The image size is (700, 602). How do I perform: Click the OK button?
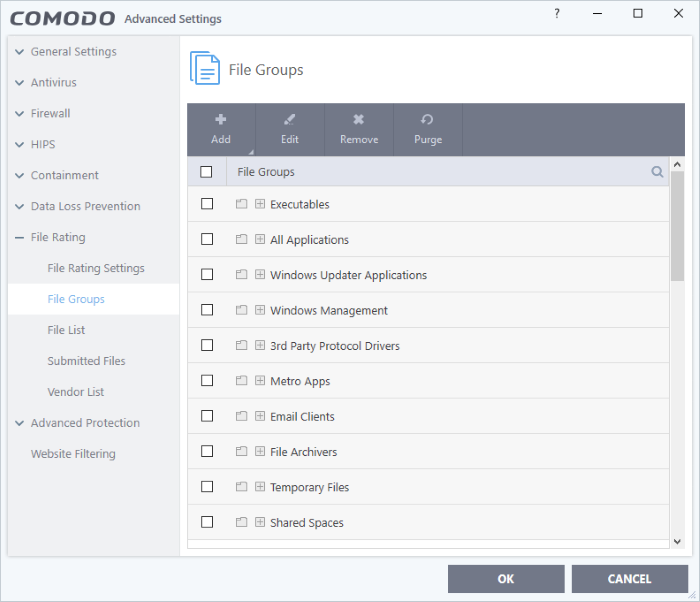506,579
